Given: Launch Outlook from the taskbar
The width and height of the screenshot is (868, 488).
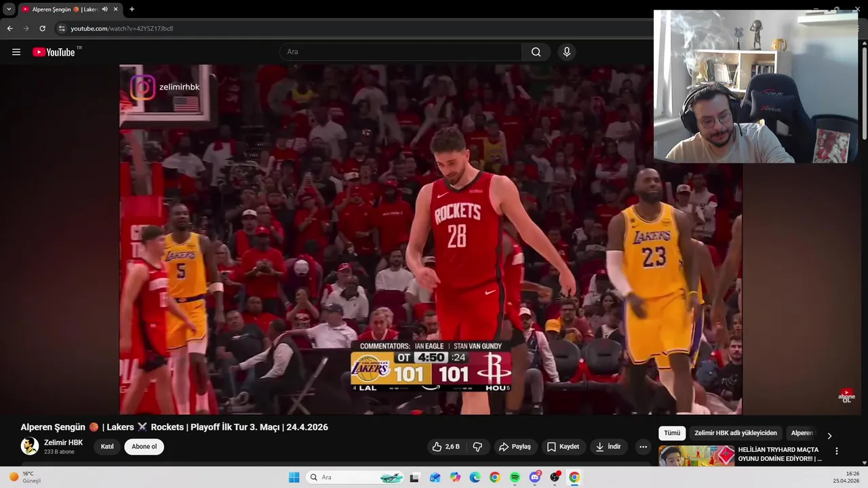Looking at the screenshot, I should (435, 477).
